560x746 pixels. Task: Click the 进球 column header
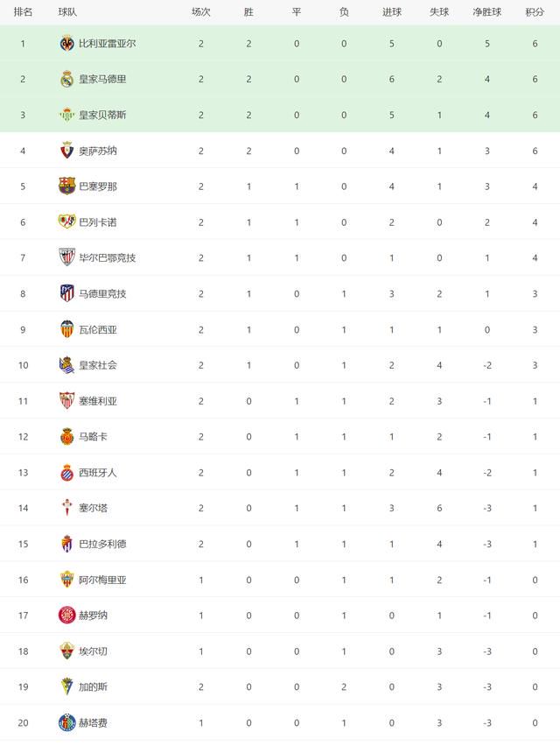[x=392, y=12]
